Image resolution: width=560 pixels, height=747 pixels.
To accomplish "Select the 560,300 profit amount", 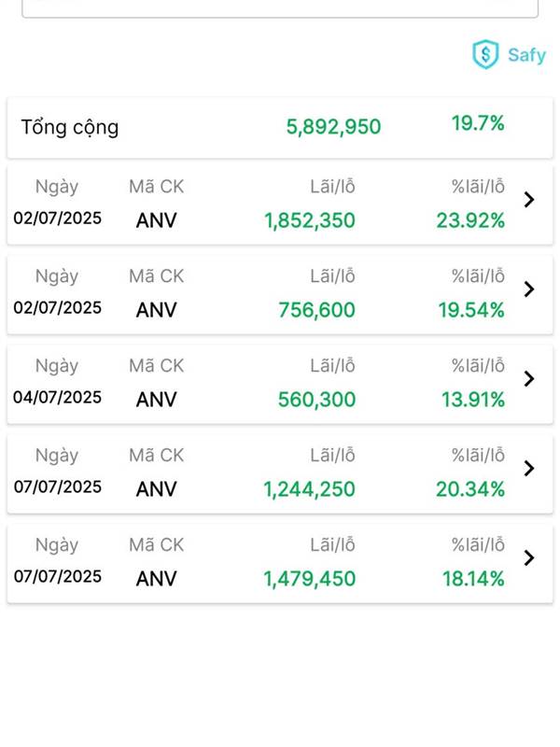I will (316, 401).
